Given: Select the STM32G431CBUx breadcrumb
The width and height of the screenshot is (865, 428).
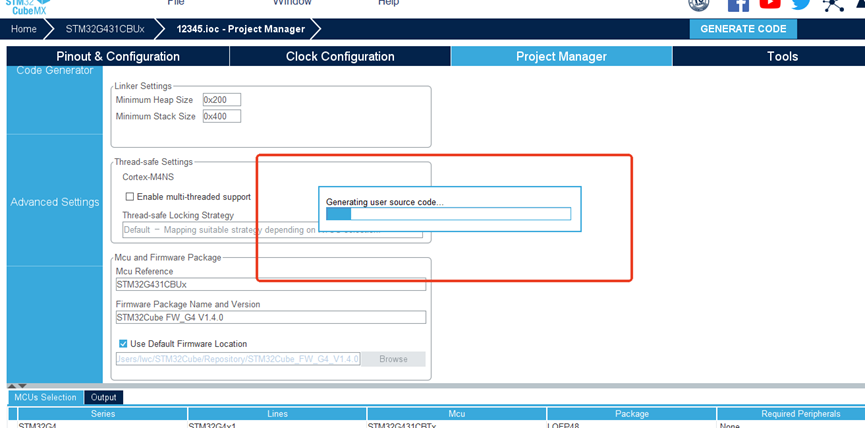Looking at the screenshot, I should click(105, 29).
